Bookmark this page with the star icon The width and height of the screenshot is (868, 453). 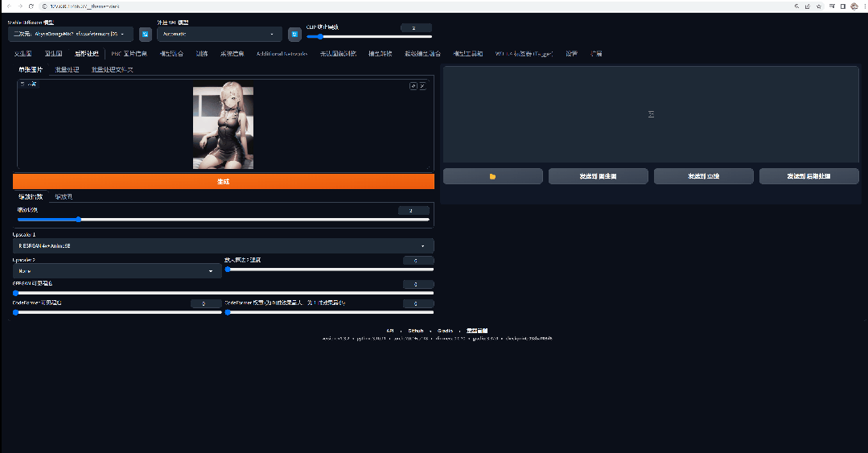click(x=819, y=6)
